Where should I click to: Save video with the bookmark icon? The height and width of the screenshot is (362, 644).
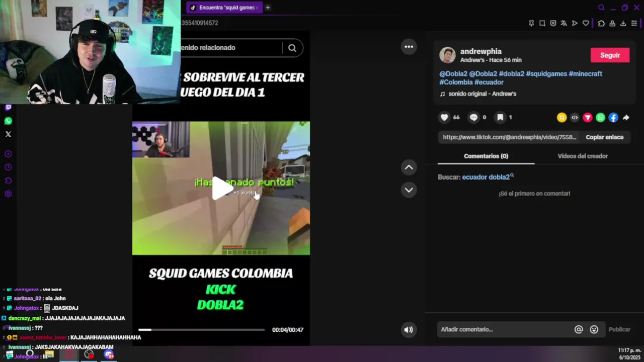click(x=500, y=117)
